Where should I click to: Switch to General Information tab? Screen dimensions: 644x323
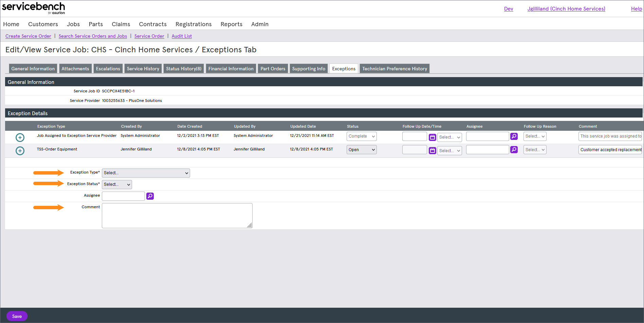[x=33, y=69]
